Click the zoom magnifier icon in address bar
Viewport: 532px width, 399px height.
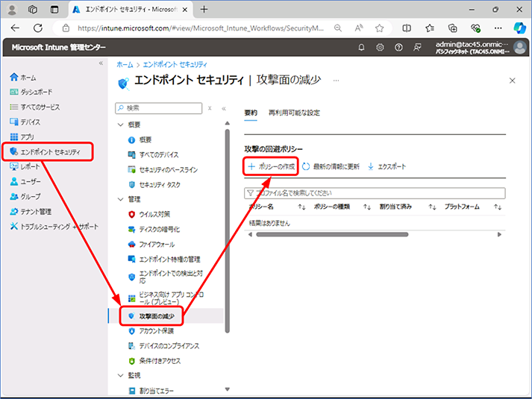point(338,28)
